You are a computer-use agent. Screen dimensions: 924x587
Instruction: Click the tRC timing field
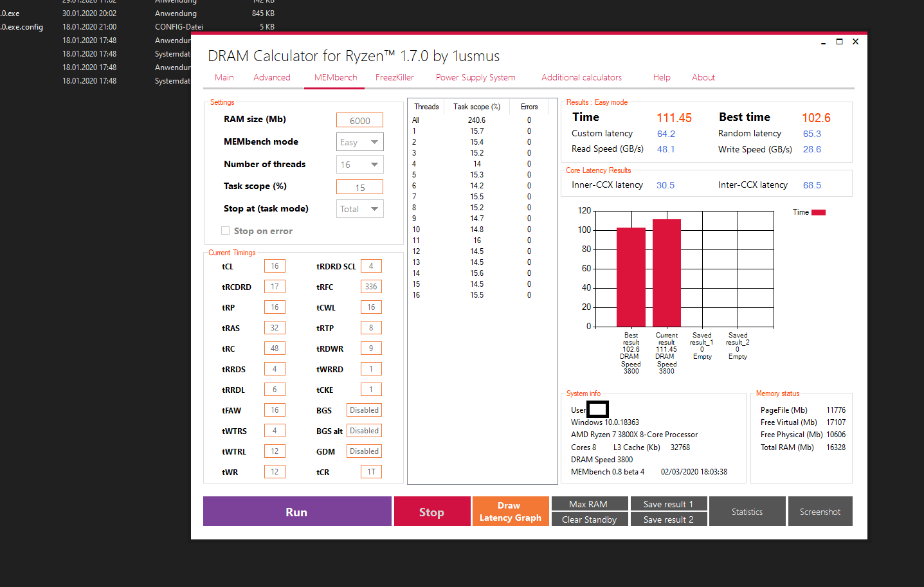(x=275, y=348)
